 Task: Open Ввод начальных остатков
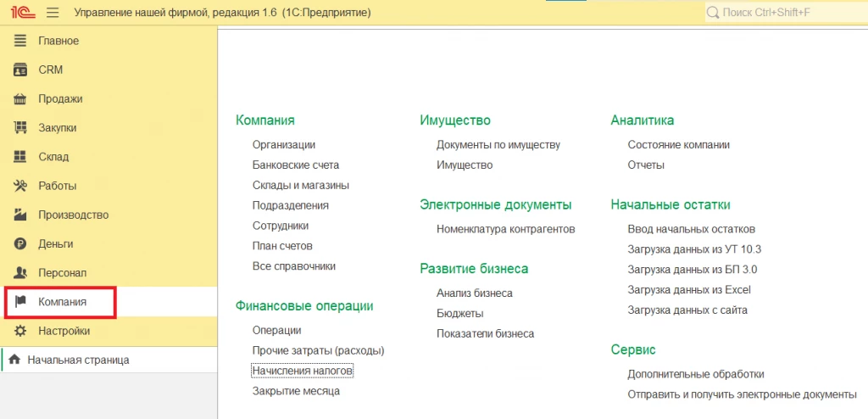coord(692,229)
